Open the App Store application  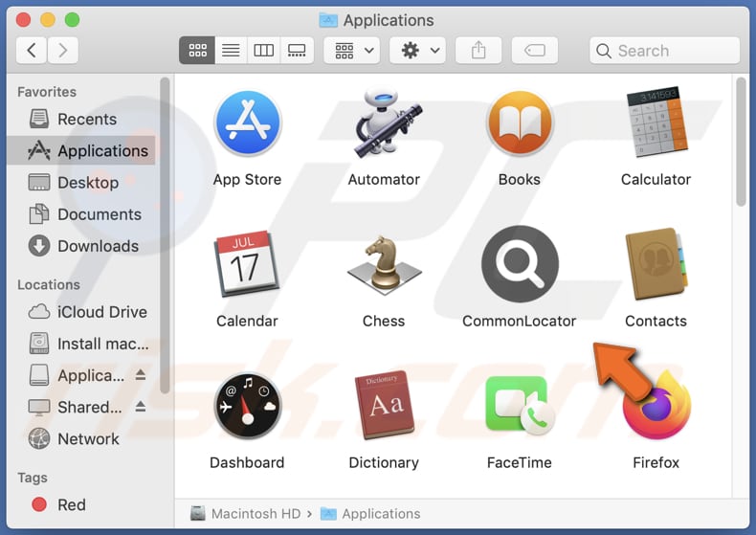[x=248, y=123]
